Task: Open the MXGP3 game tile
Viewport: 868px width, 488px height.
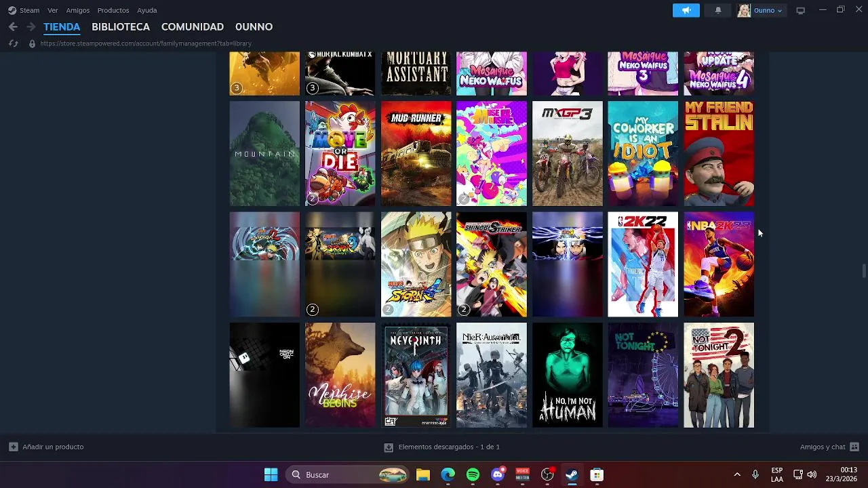Action: [x=568, y=154]
